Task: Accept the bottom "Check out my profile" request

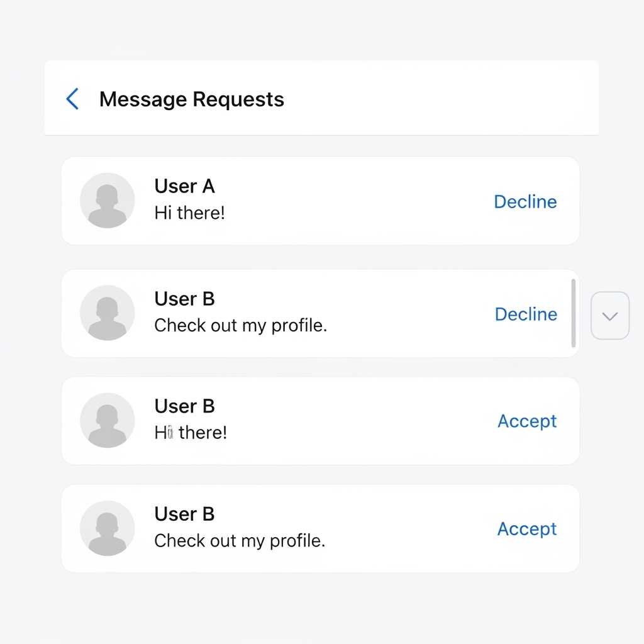Action: point(527,529)
